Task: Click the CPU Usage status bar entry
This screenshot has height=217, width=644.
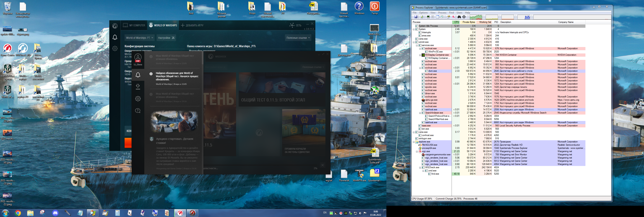Action: (422, 199)
